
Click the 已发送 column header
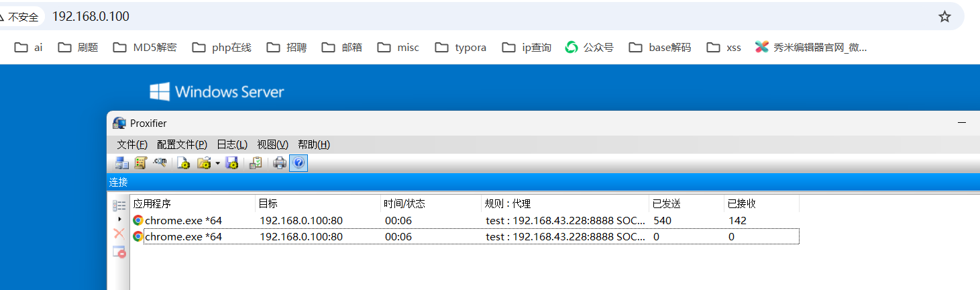pyautogui.click(x=687, y=203)
